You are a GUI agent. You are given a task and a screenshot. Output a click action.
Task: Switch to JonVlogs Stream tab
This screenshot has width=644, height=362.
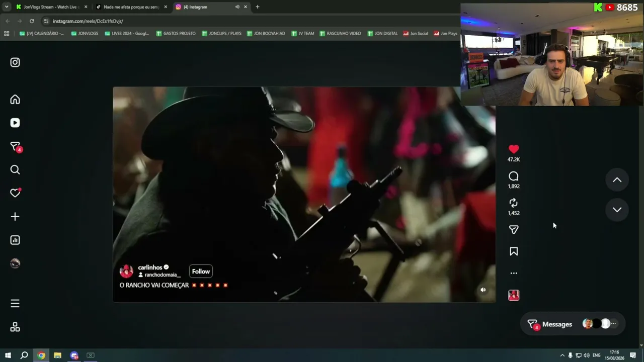coord(51,7)
